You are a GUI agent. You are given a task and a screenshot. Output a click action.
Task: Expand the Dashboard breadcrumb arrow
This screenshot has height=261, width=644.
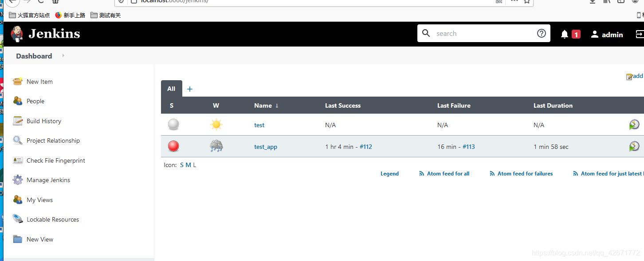tap(63, 55)
